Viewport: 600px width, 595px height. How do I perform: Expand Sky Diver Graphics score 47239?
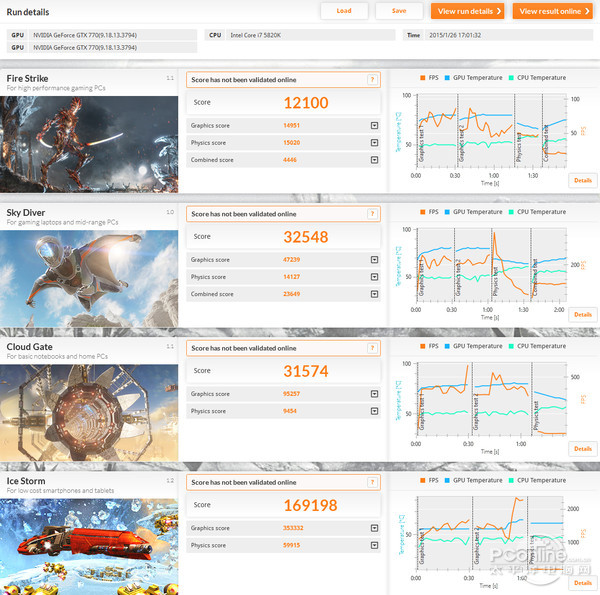click(374, 260)
